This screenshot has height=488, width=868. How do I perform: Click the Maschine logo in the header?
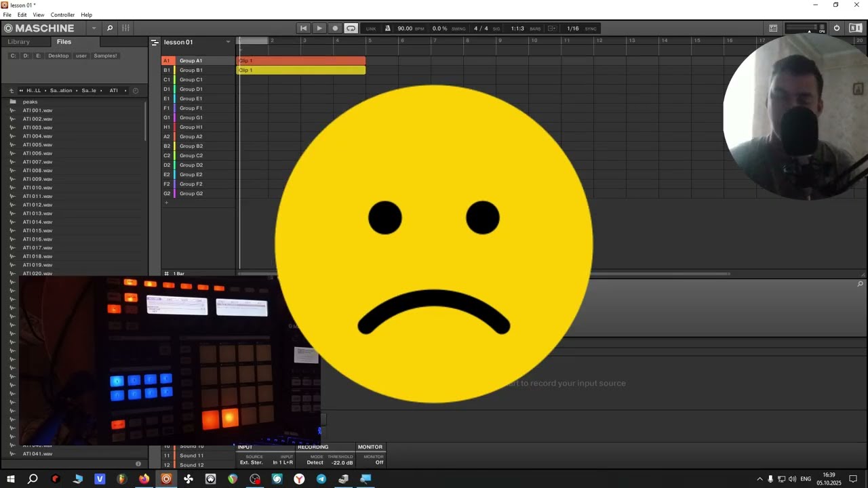tap(39, 28)
